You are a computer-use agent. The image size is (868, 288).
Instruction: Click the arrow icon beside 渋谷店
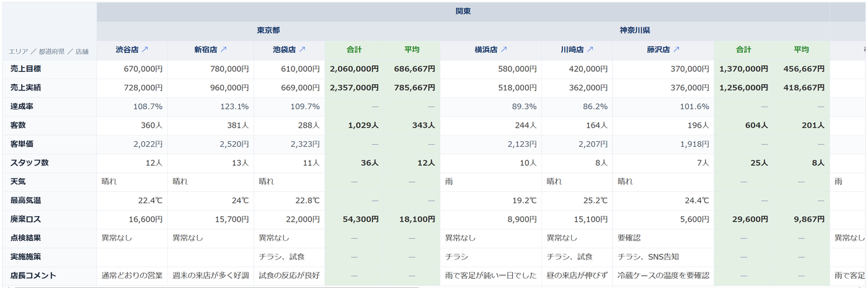click(145, 50)
